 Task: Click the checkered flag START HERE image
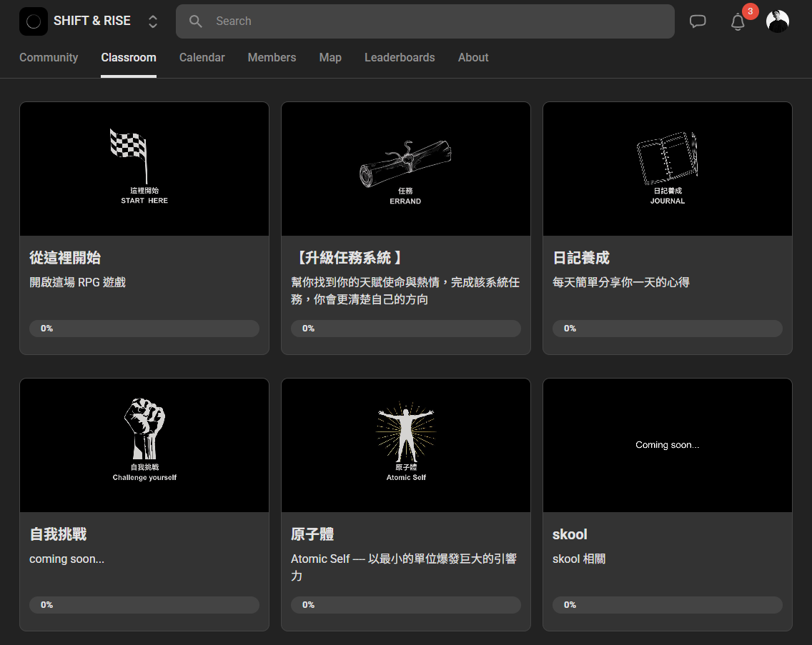coord(144,169)
